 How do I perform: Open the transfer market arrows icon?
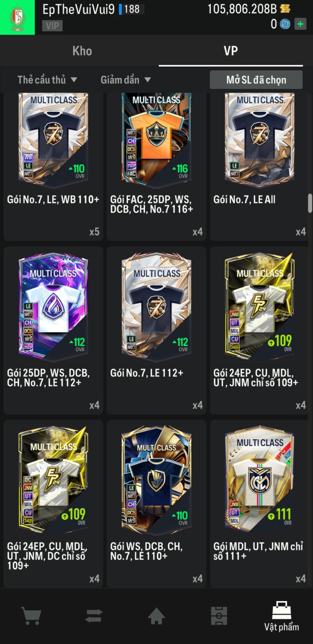click(x=94, y=616)
